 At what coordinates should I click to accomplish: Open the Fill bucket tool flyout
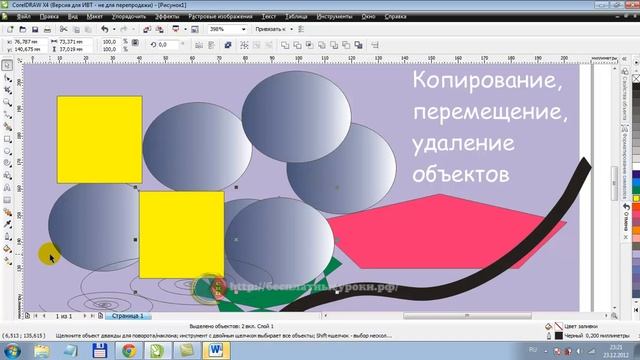pyautogui.click(x=7, y=249)
